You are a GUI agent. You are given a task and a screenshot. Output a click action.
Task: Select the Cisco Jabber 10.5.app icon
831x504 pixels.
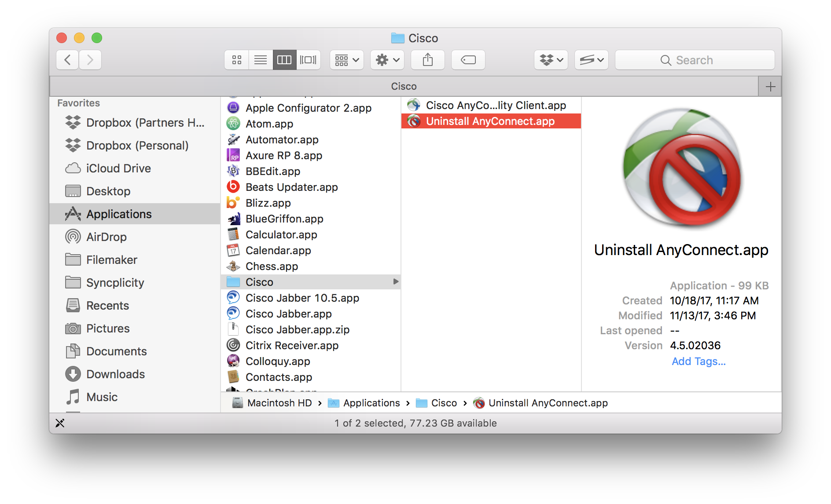(x=233, y=298)
